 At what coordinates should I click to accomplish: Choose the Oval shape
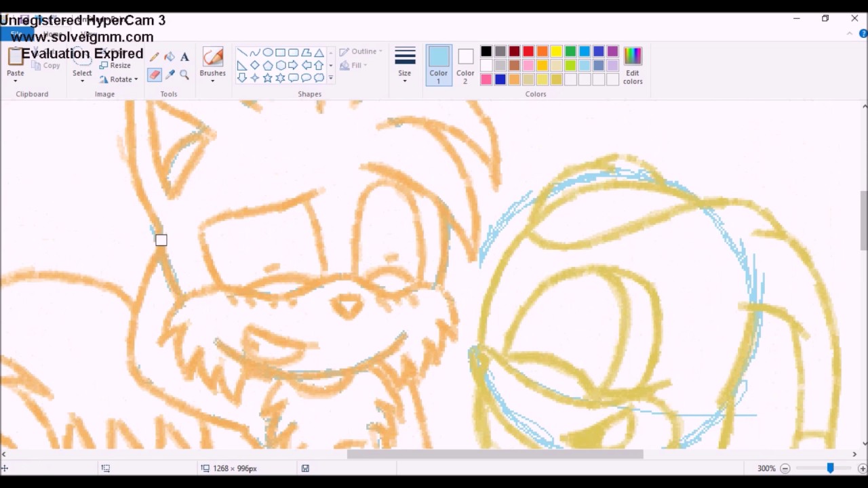coord(268,53)
